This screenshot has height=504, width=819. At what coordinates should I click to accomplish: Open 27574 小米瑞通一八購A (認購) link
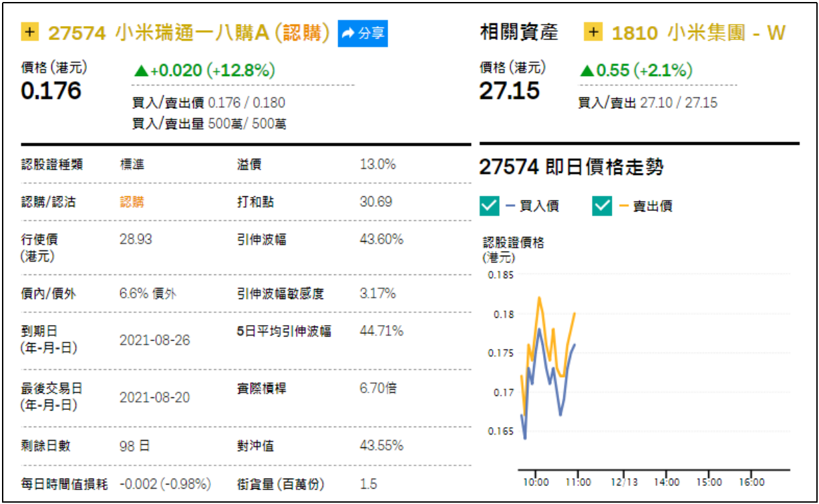pyautogui.click(x=190, y=33)
